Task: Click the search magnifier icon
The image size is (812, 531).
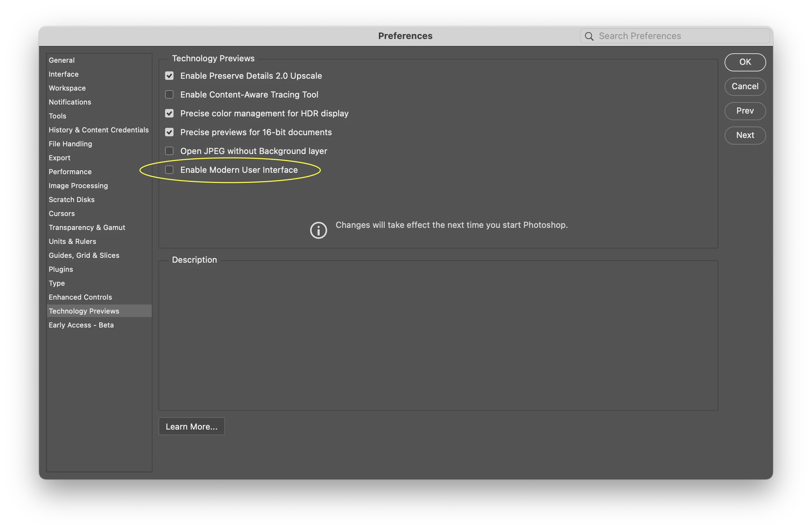Action: 589,36
